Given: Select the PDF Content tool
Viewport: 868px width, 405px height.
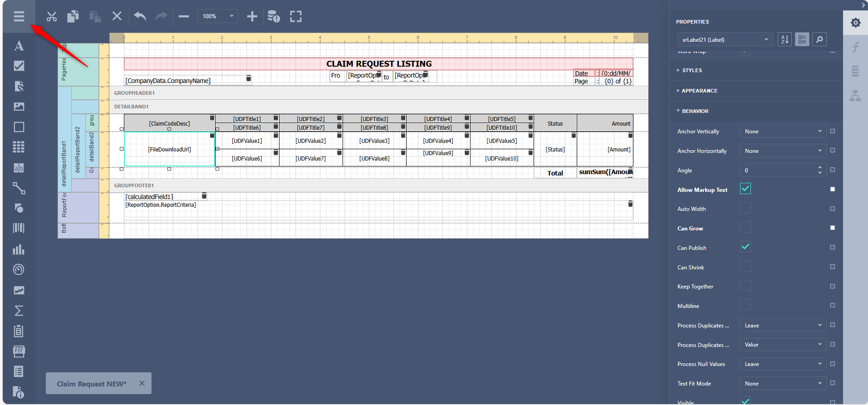Looking at the screenshot, I should 19,351.
